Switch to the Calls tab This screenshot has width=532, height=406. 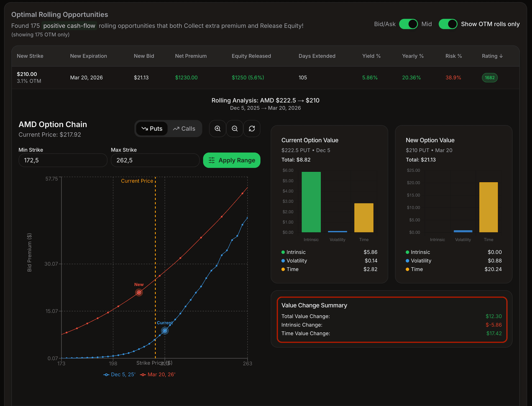tap(184, 129)
